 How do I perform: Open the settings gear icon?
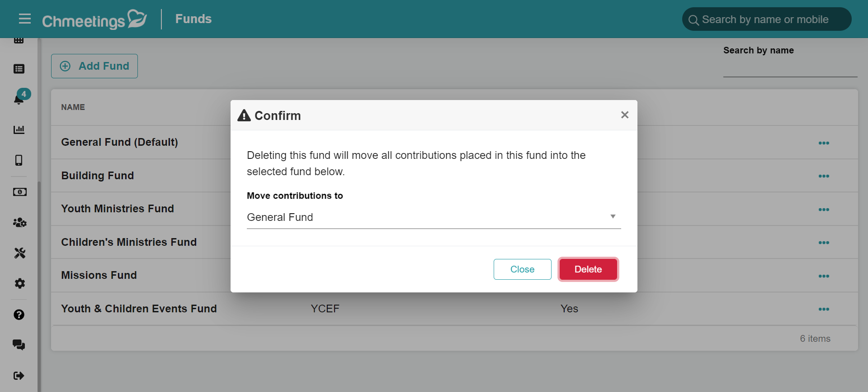pyautogui.click(x=19, y=283)
